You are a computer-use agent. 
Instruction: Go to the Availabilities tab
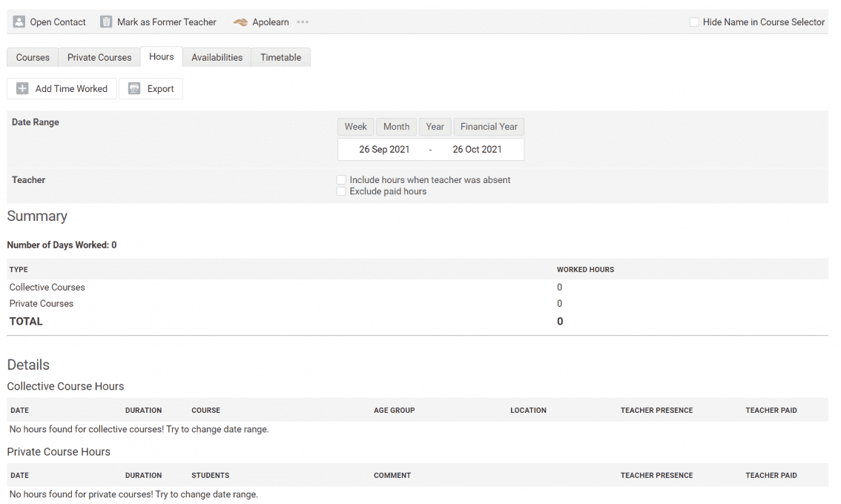pos(217,58)
